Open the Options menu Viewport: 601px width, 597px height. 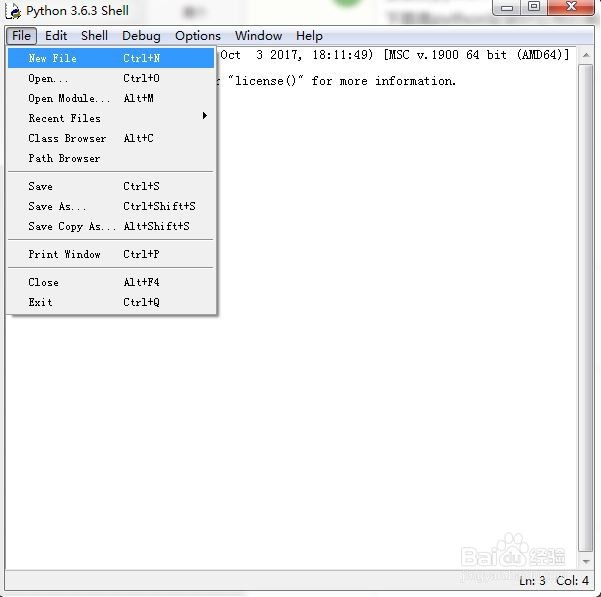pos(198,36)
